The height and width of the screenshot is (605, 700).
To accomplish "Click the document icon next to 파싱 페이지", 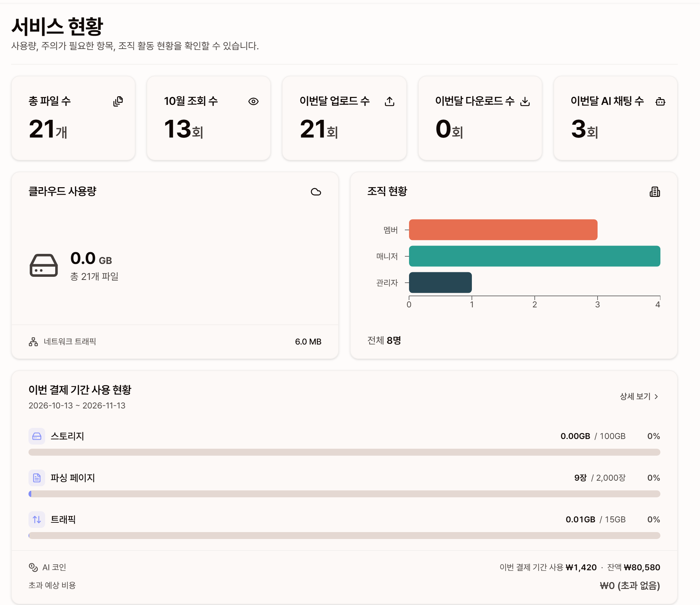I will click(37, 478).
